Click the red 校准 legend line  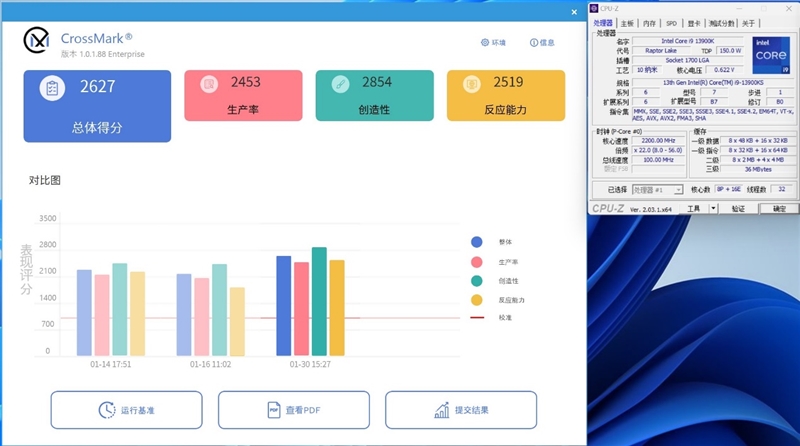[x=477, y=317]
